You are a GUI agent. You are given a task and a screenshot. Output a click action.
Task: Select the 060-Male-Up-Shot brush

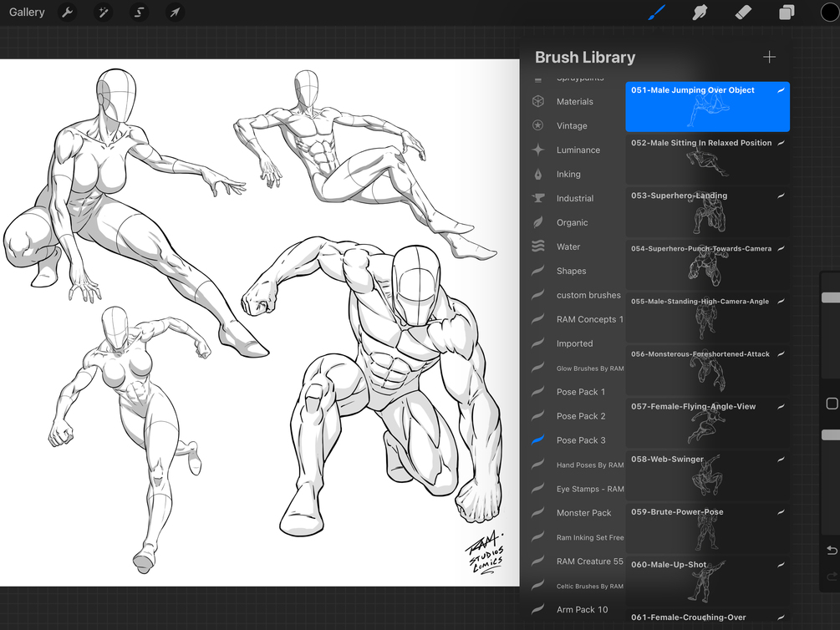[707, 582]
